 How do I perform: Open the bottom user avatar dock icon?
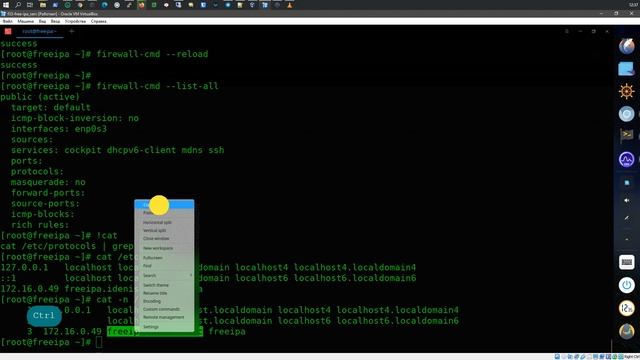coord(627,331)
